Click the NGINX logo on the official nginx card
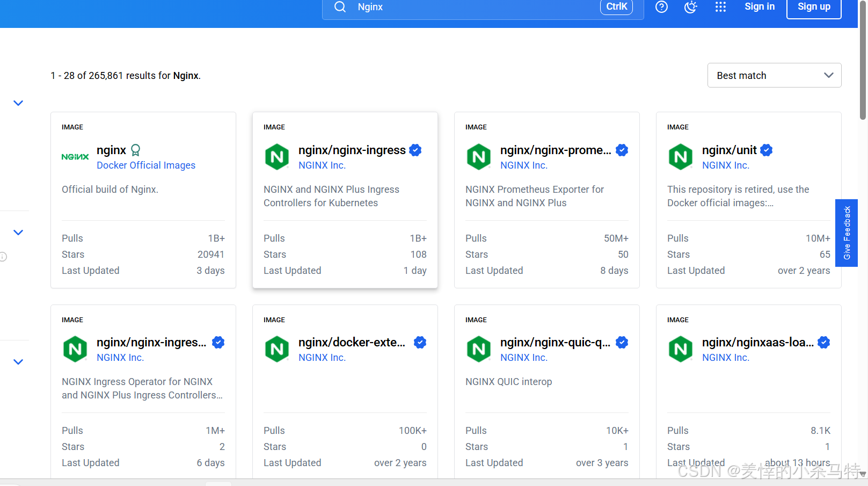Viewport: 868px width, 486px height. tap(75, 157)
